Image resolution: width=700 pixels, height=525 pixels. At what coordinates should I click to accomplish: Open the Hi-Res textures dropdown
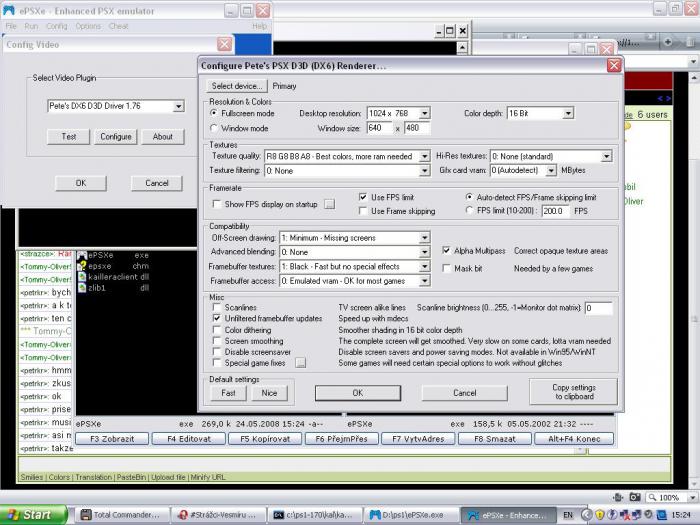point(606,156)
